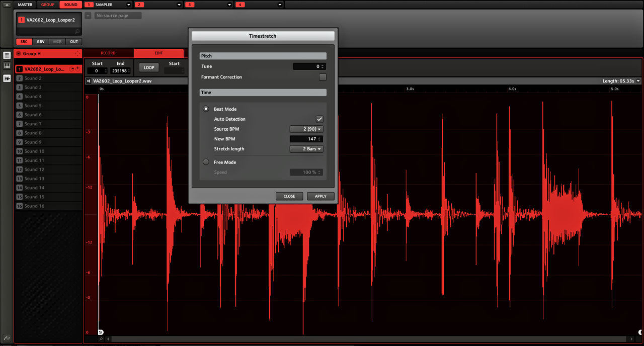Click the end marker at waveform right
644x346 pixels.
coord(641,332)
